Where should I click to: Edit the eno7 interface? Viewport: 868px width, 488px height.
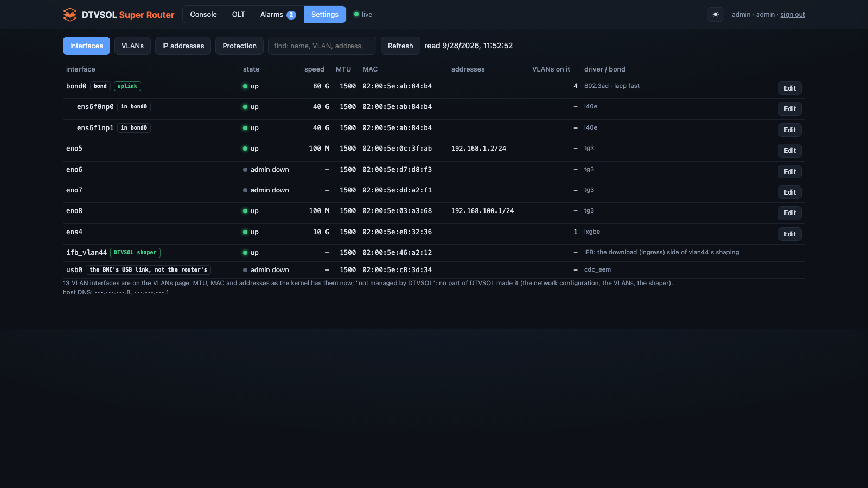pos(790,192)
